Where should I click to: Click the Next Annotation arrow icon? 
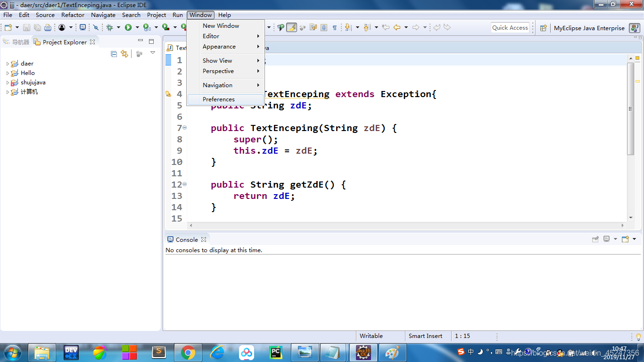[348, 27]
